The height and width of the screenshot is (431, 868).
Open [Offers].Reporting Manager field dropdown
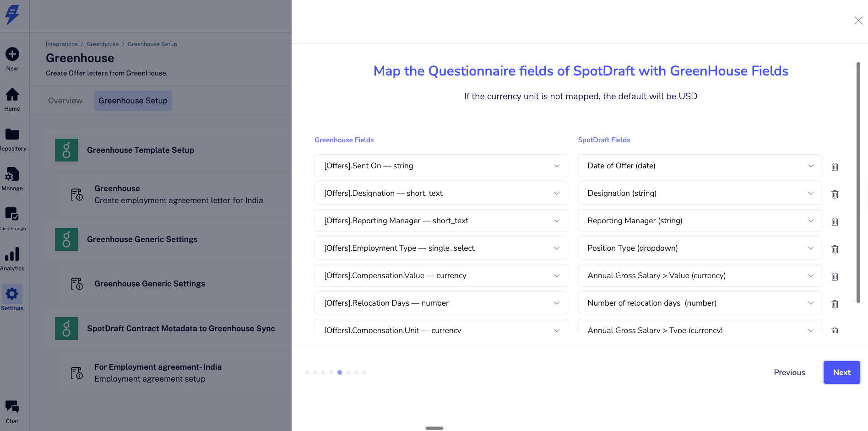point(441,221)
